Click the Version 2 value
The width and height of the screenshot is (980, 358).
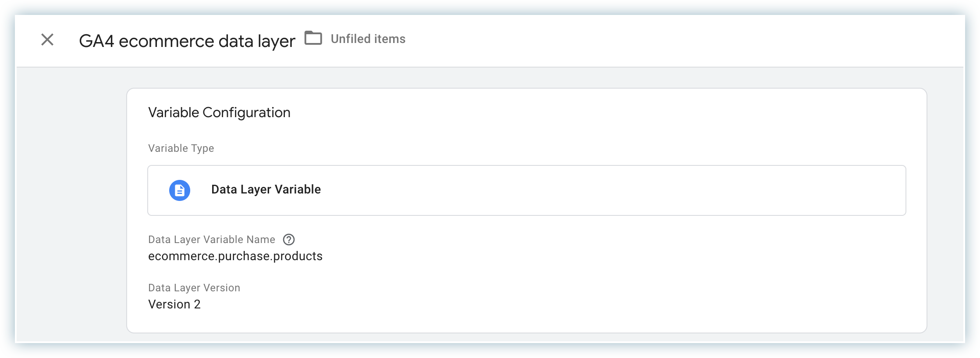click(x=174, y=304)
